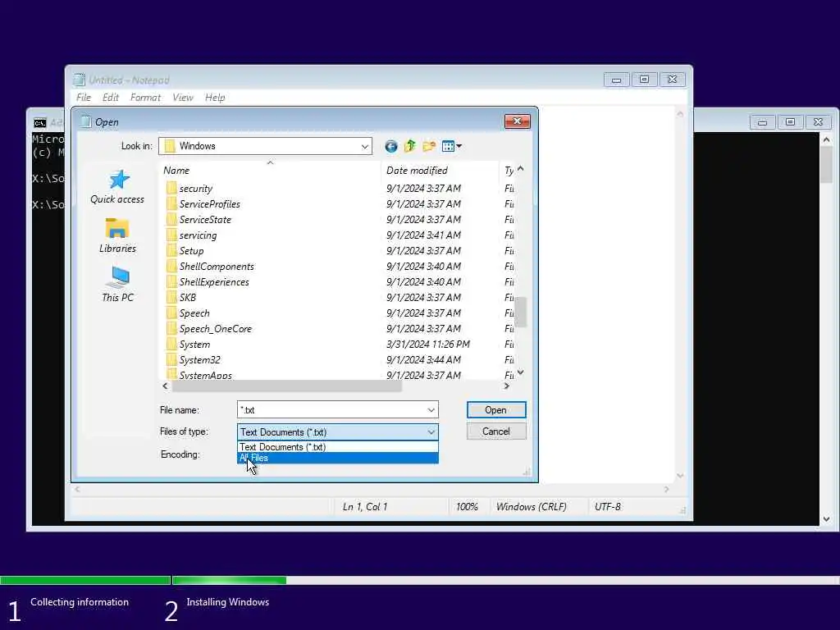Select the System folder

pyautogui.click(x=188, y=345)
